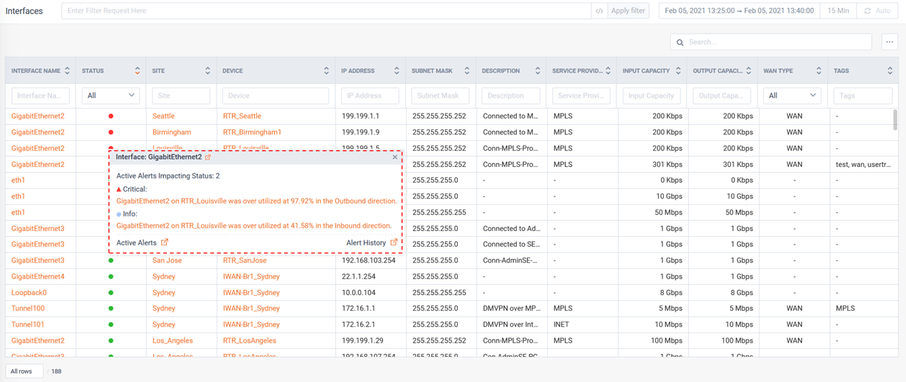Viewport: 906px width, 382px height.
Task: Click the filter request input field
Action: tap(326, 11)
